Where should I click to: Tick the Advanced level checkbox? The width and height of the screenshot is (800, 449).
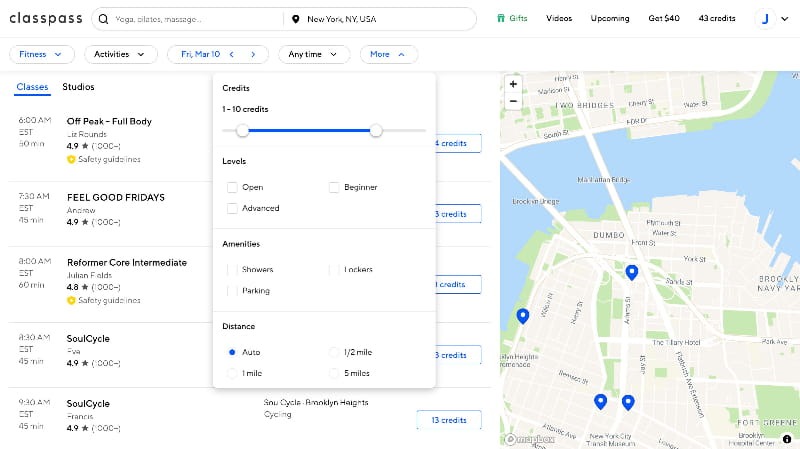[232, 208]
